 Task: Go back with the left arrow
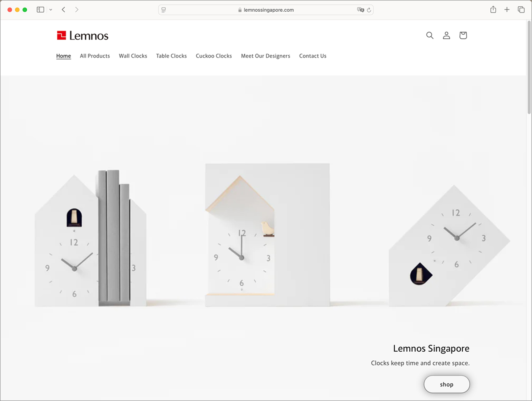point(63,10)
